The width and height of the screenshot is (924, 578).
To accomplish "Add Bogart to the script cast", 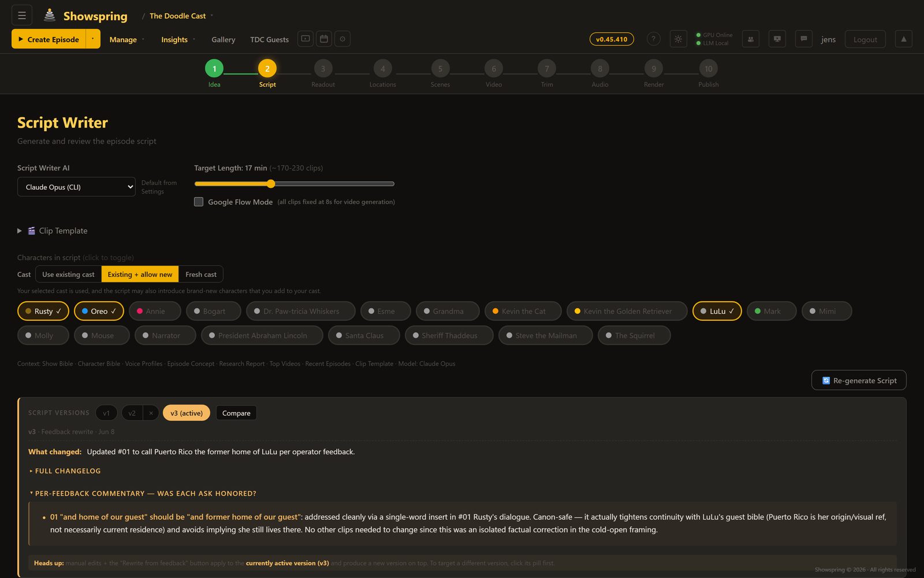I will (x=214, y=311).
